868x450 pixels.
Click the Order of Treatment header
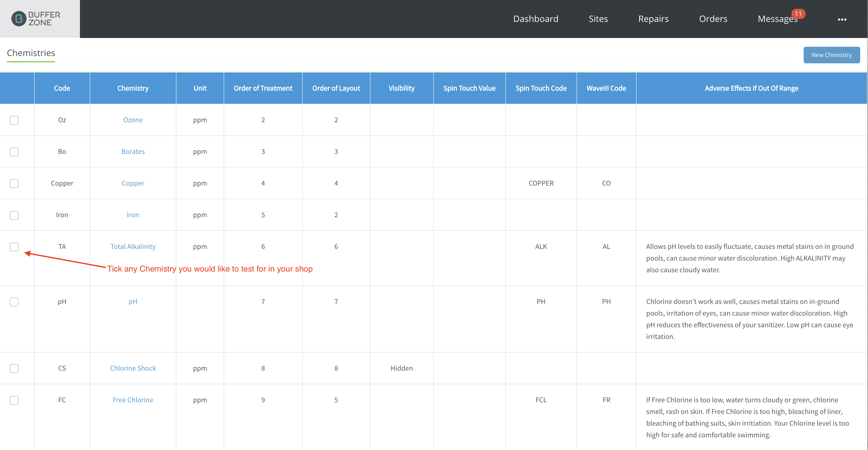[263, 88]
